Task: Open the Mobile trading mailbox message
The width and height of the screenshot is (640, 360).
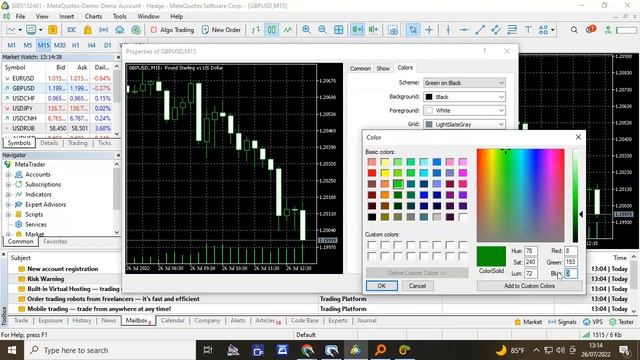Action: pyautogui.click(x=99, y=309)
